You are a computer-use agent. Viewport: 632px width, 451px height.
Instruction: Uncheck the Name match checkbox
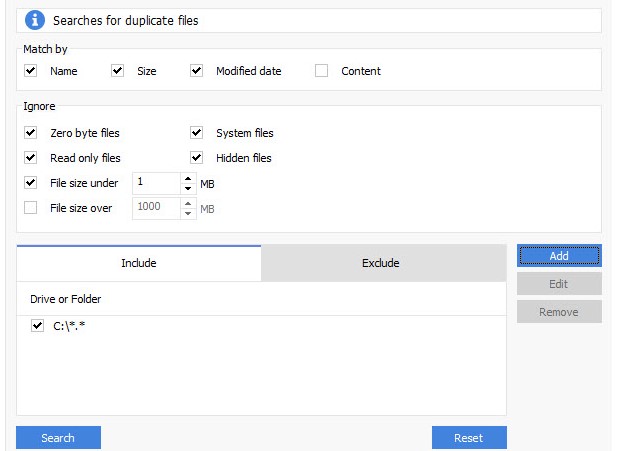point(31,71)
